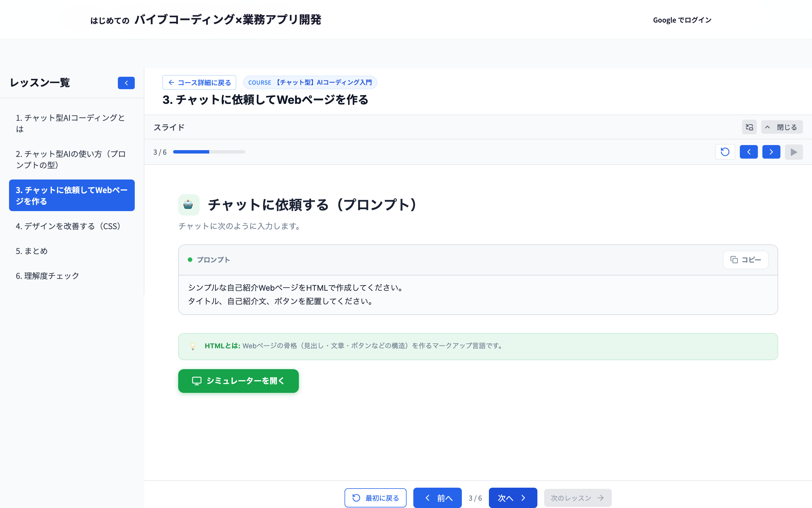The image size is (812, 508).
Task: Return to course details
Action: 199,82
